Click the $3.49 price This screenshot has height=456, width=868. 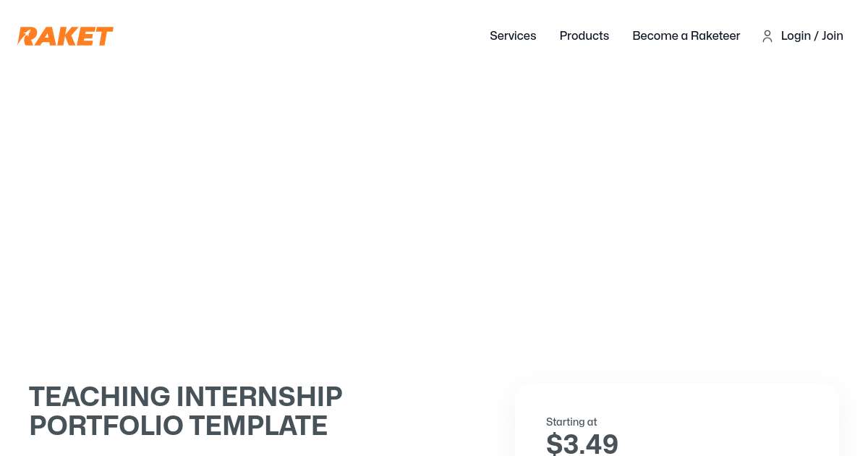click(582, 444)
